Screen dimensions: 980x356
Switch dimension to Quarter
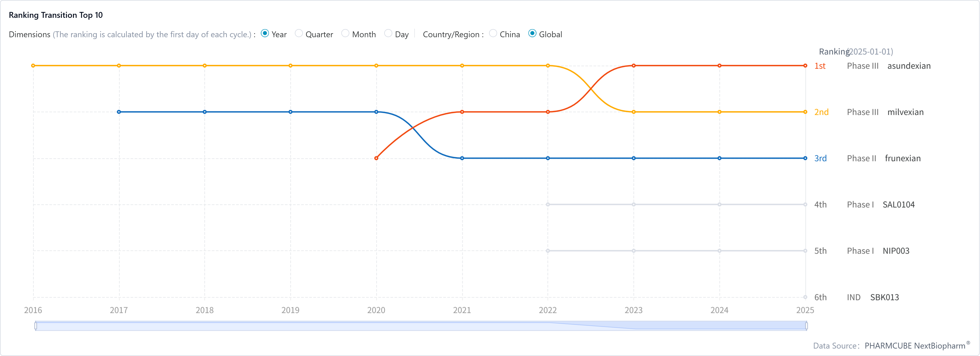tap(299, 34)
